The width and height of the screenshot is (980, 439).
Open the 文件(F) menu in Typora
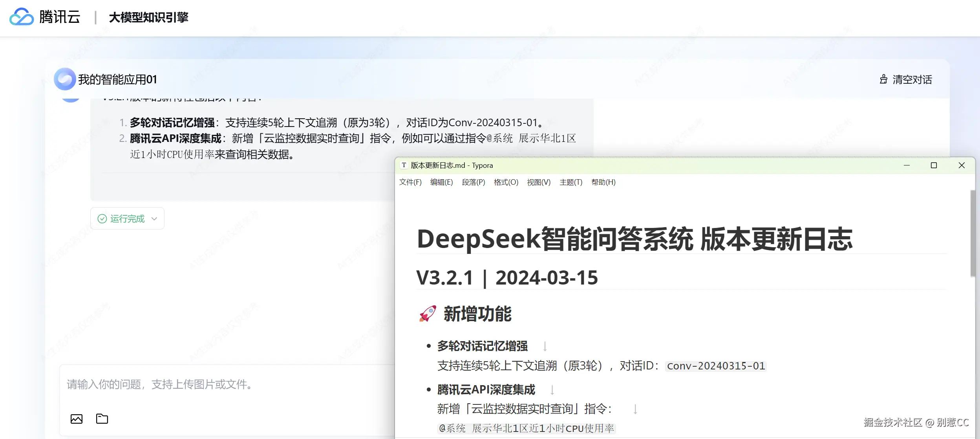(x=410, y=182)
